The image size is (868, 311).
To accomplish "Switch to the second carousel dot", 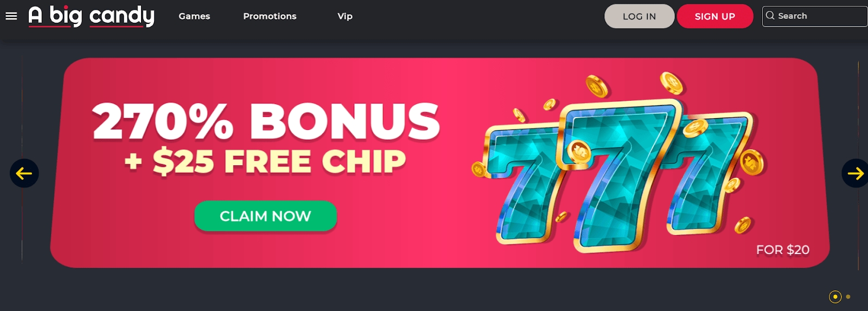I will pyautogui.click(x=848, y=296).
